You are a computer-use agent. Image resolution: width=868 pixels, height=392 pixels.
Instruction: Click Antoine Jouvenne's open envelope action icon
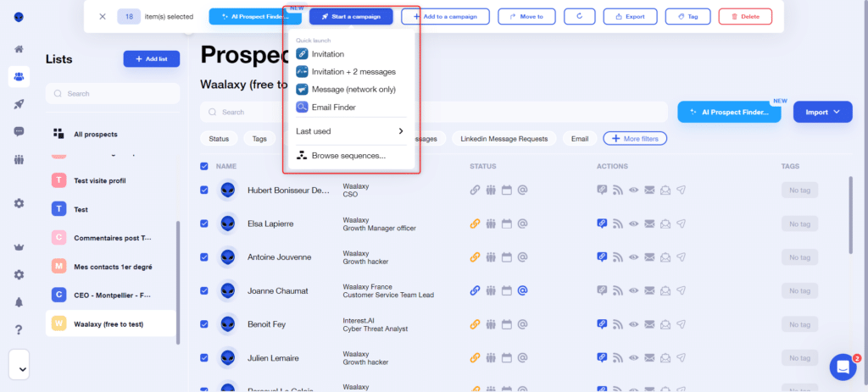665,257
